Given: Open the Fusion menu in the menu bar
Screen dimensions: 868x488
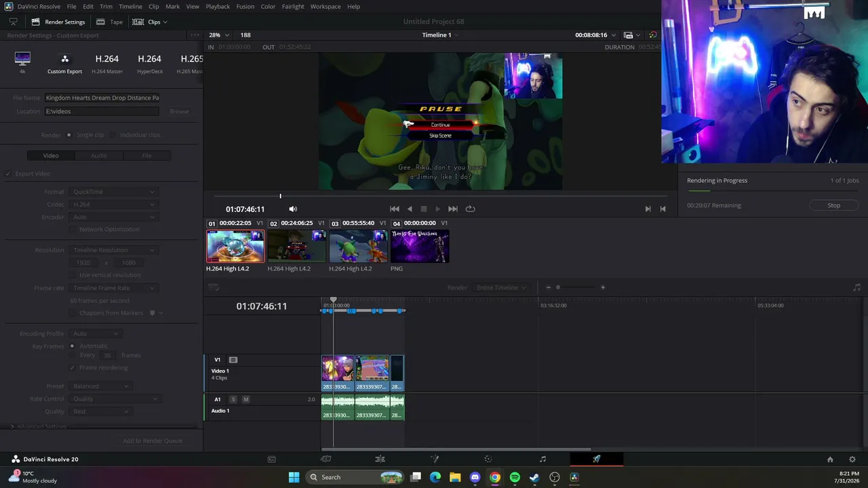Looking at the screenshot, I should (x=245, y=6).
